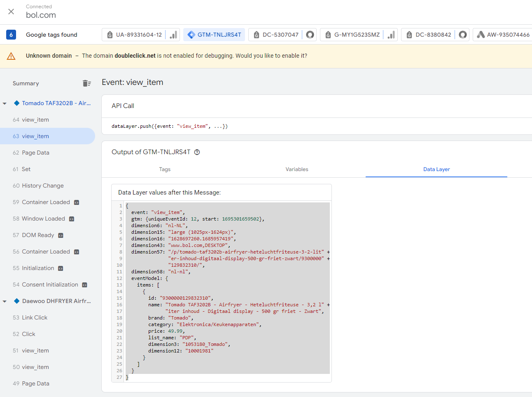Click the bar chart icon next to UA-89331604-12
This screenshot has height=397, width=532.
coord(173,35)
